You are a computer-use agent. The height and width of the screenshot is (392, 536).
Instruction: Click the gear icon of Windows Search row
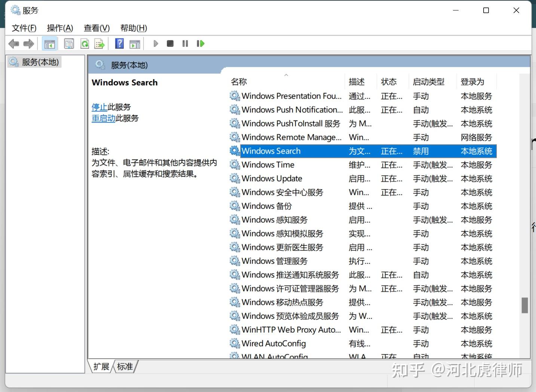[x=235, y=151]
